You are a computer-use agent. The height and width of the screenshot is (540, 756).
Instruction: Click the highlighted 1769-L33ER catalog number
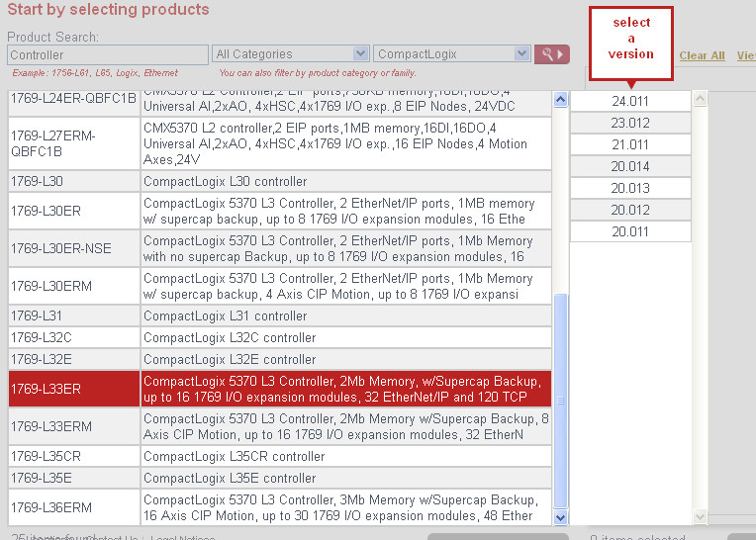point(74,389)
